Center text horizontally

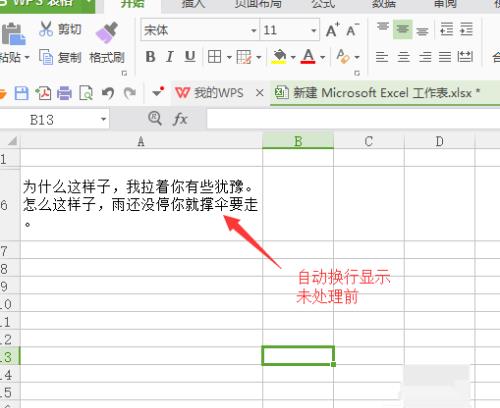tap(403, 57)
